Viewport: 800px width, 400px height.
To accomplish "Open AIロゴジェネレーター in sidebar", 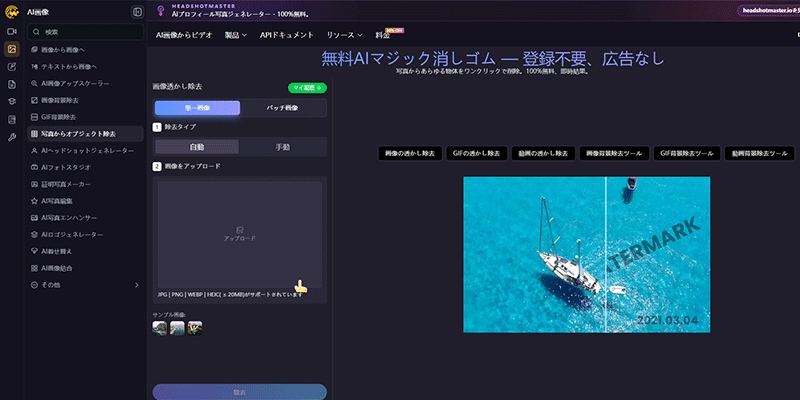I will tap(85, 235).
